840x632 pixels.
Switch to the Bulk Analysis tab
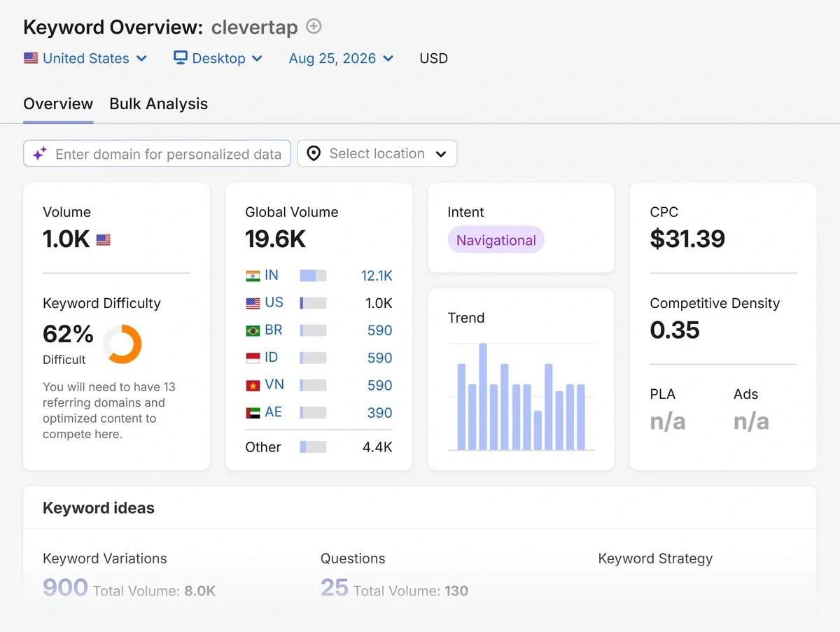[x=159, y=104]
